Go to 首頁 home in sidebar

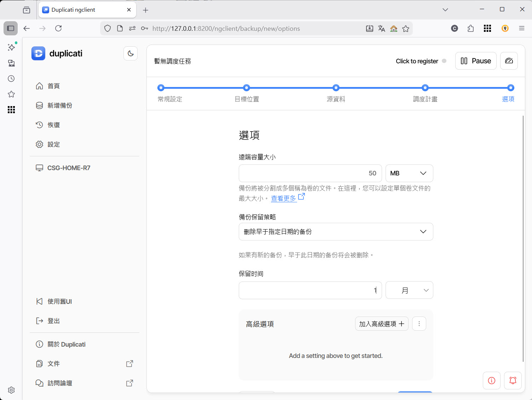[x=53, y=86]
